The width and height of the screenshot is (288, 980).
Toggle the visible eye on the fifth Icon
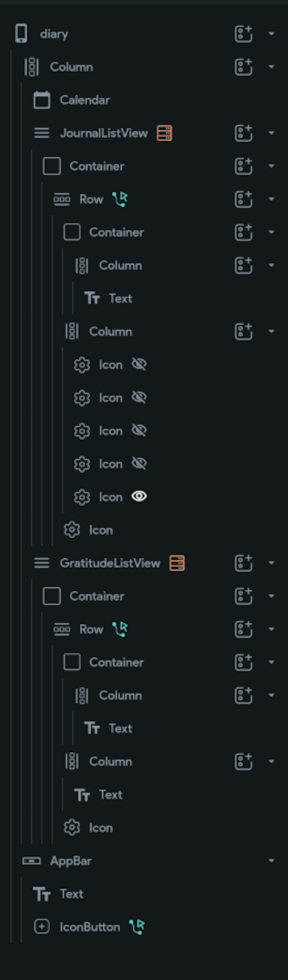point(139,496)
